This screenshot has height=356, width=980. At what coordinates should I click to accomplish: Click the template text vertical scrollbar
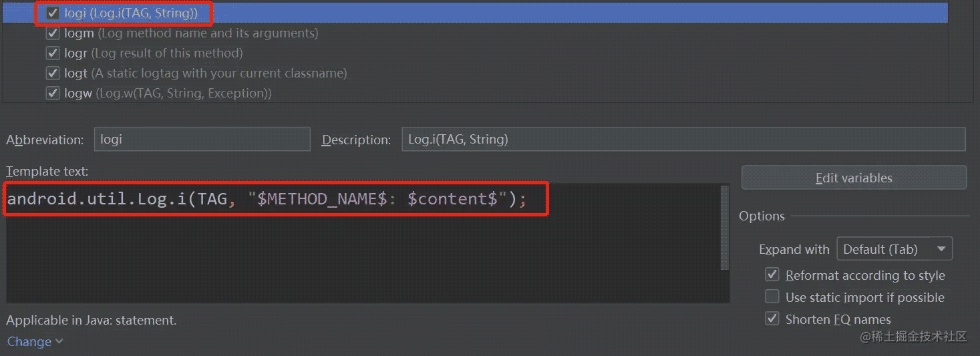coord(725,227)
